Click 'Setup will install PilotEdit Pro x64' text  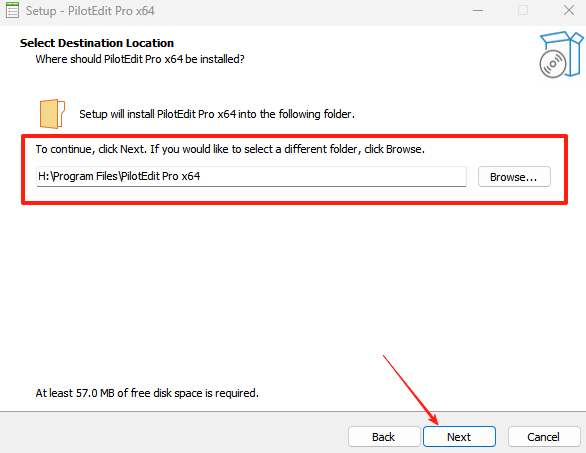[x=217, y=114]
